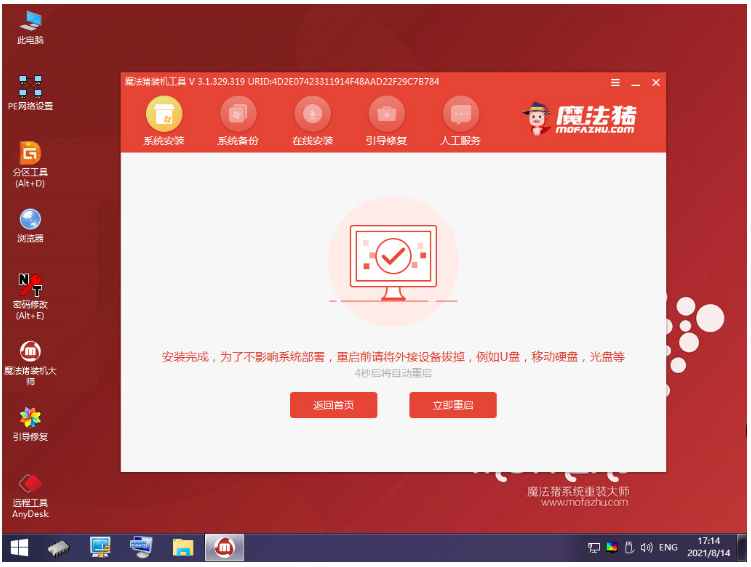Click the Windows Start button
This screenshot has height=567, width=751.
(x=19, y=547)
